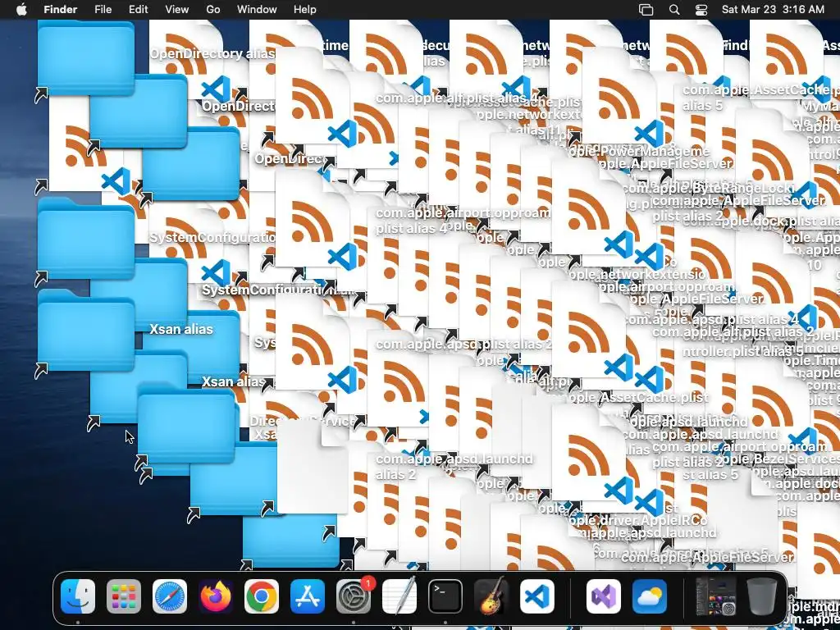Open Visual Studio Code in the Dock
Screen dimensions: 840x630
tap(537, 596)
